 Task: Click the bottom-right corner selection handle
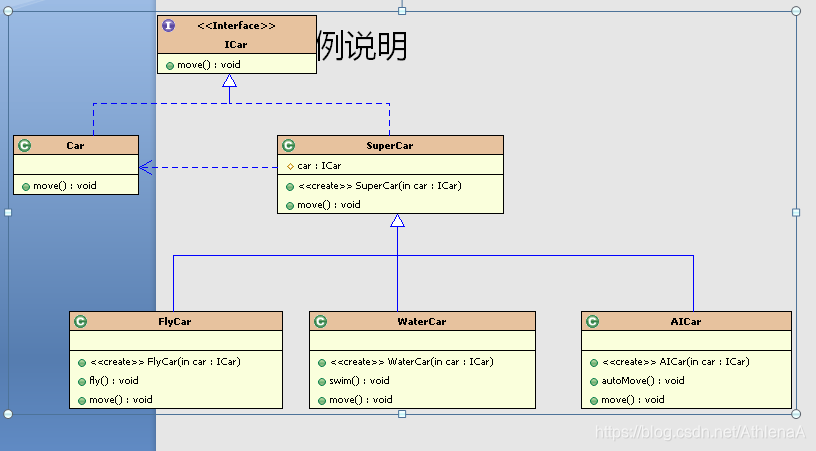tap(796, 414)
